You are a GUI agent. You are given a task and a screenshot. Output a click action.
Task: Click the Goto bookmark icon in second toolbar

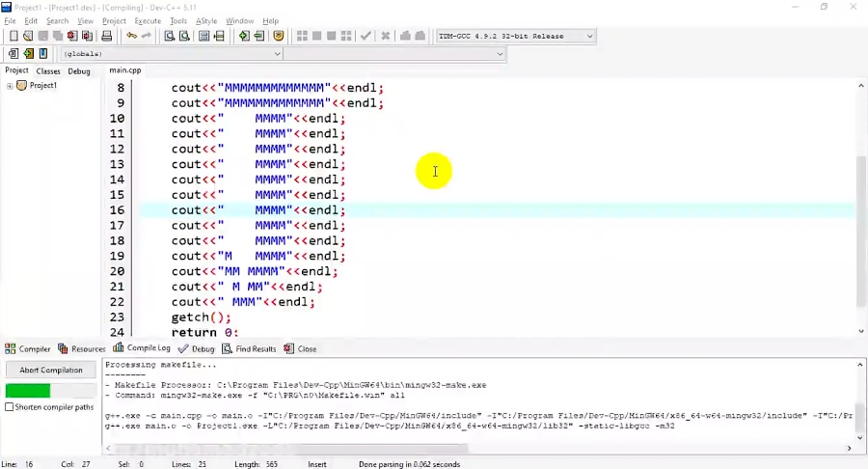43,54
